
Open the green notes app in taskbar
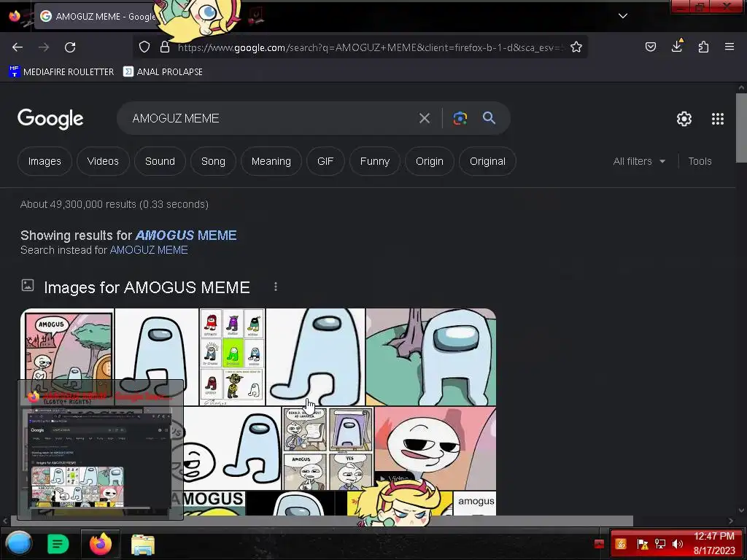(x=58, y=544)
